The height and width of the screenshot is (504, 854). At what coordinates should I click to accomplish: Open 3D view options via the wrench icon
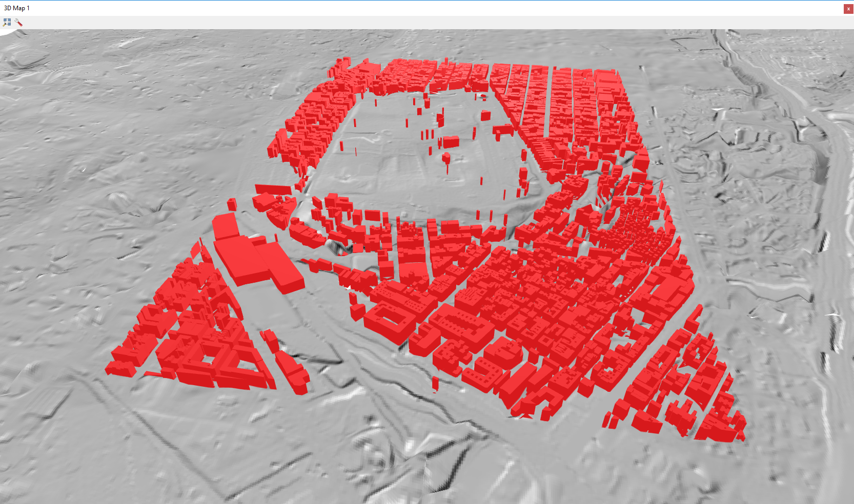click(18, 22)
